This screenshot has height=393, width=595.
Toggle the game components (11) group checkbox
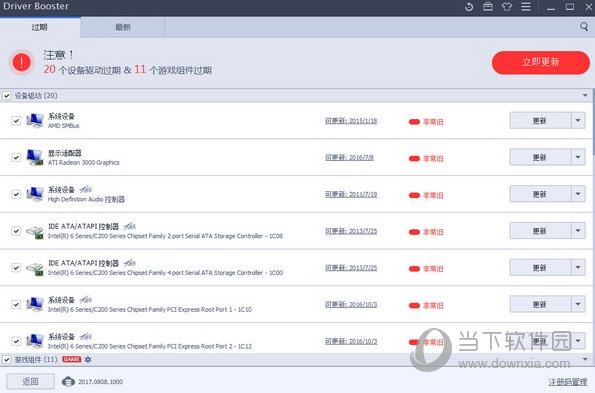7,359
